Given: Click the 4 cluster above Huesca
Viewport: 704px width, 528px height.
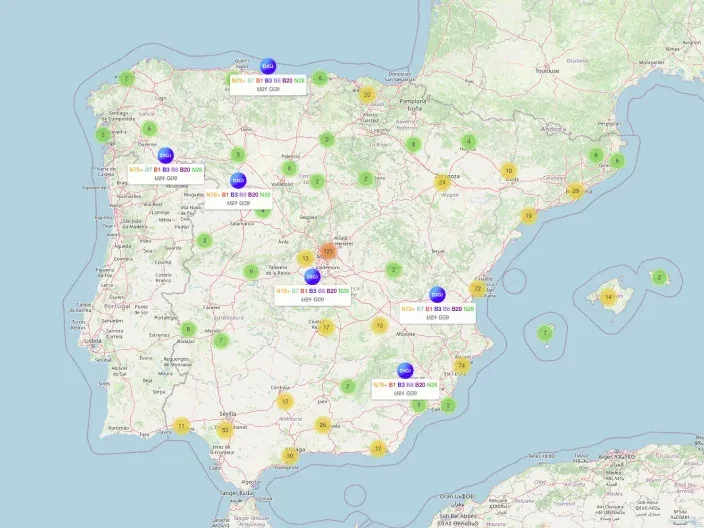Looking at the screenshot, I should (469, 142).
